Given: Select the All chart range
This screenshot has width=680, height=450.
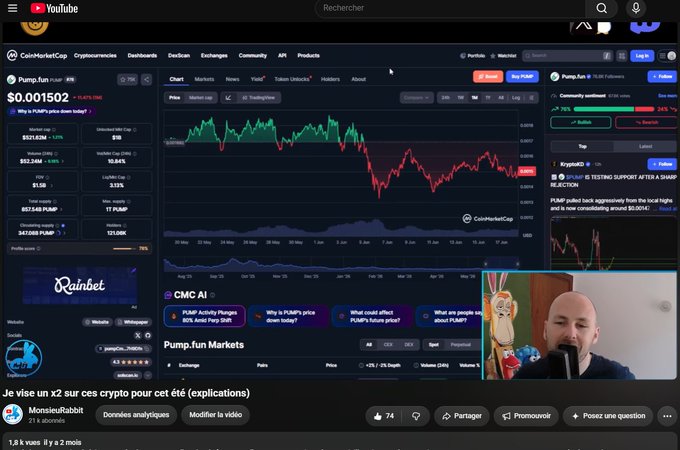Looking at the screenshot, I should tap(501, 98).
